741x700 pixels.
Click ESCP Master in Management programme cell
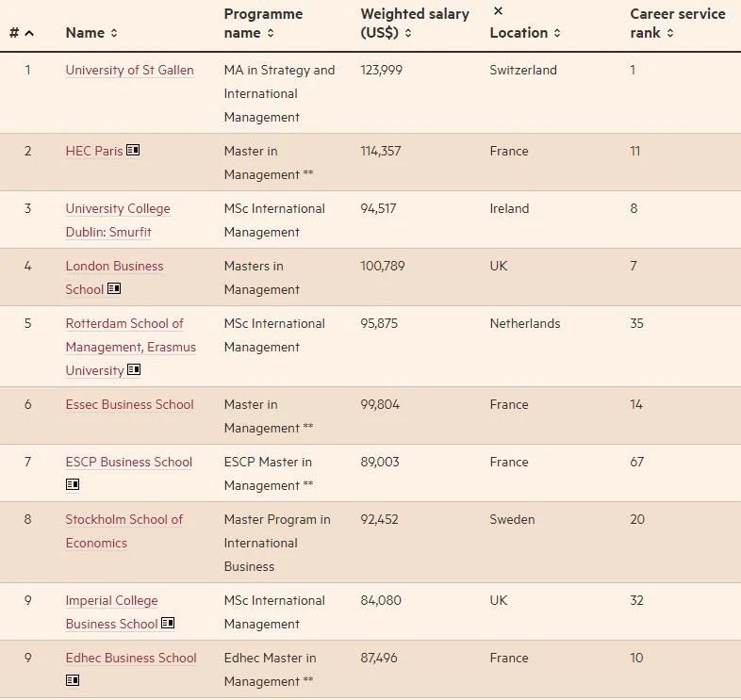pos(269,474)
